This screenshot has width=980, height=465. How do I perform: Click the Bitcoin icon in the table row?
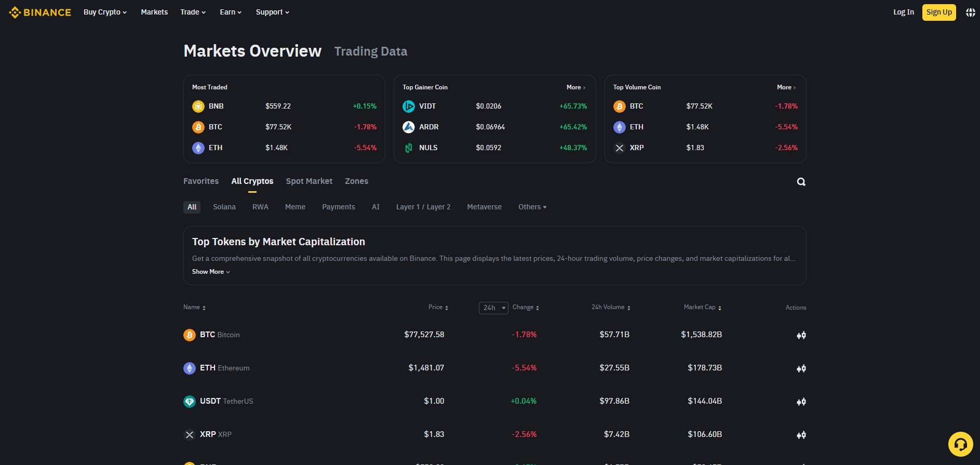click(x=190, y=335)
